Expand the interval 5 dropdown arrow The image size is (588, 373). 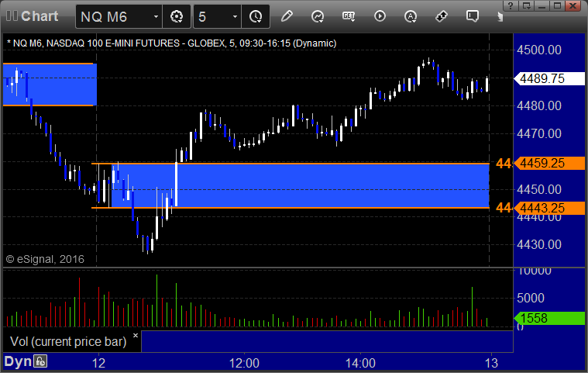[236, 17]
